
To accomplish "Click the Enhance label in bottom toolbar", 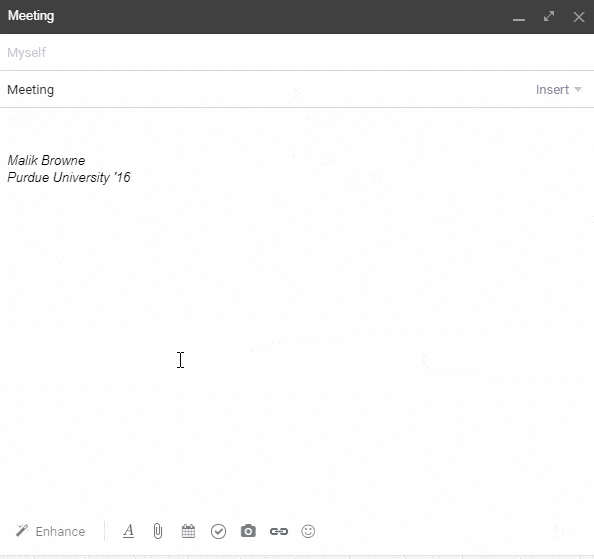I will pos(60,531).
